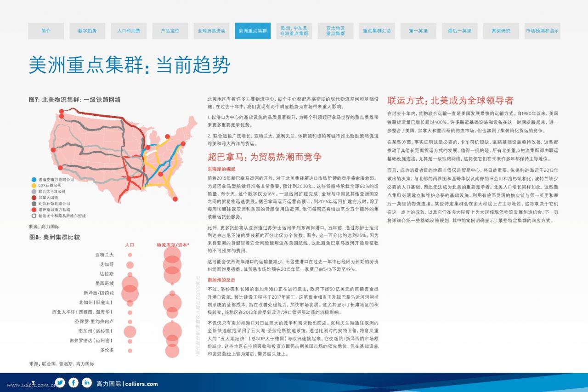
Task: Click the 西北太平洋 (西雅图、温哥华) row label
Action: tap(83, 312)
